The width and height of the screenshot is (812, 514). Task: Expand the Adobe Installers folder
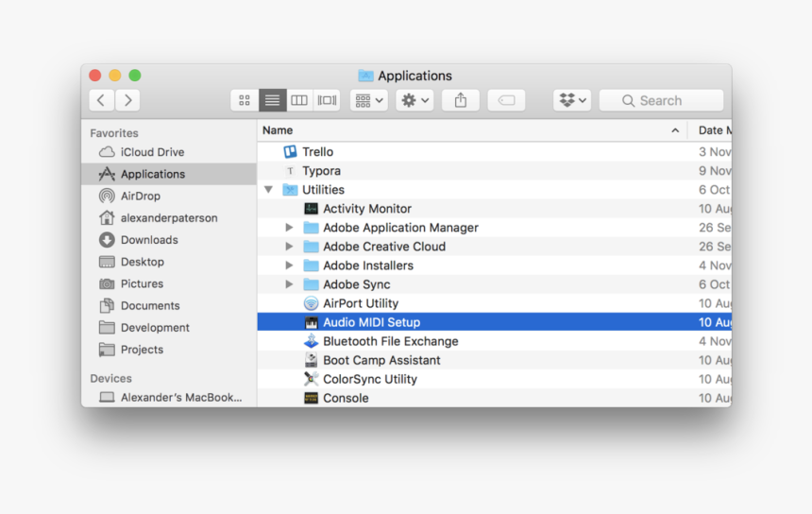click(x=289, y=266)
